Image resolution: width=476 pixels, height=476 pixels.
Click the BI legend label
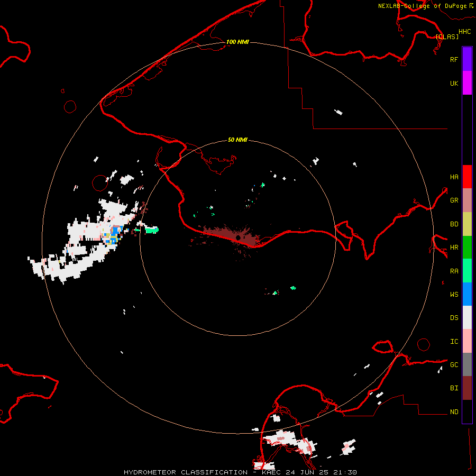pos(454,388)
